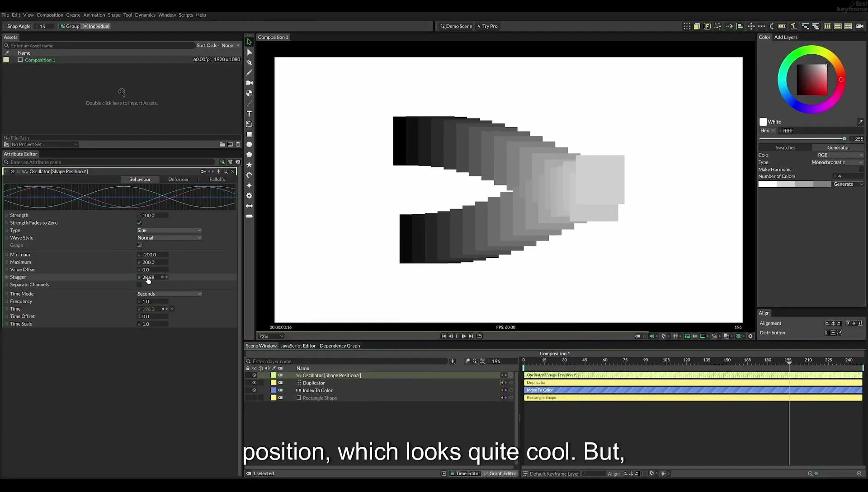The height and width of the screenshot is (492, 868).
Task: Open the Time Mode Seconds dropdown
Action: [169, 294]
